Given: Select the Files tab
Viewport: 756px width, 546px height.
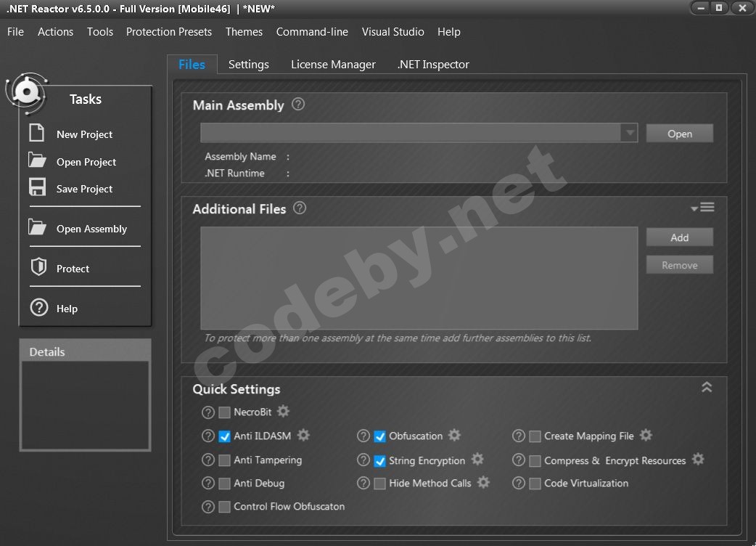Looking at the screenshot, I should (192, 64).
